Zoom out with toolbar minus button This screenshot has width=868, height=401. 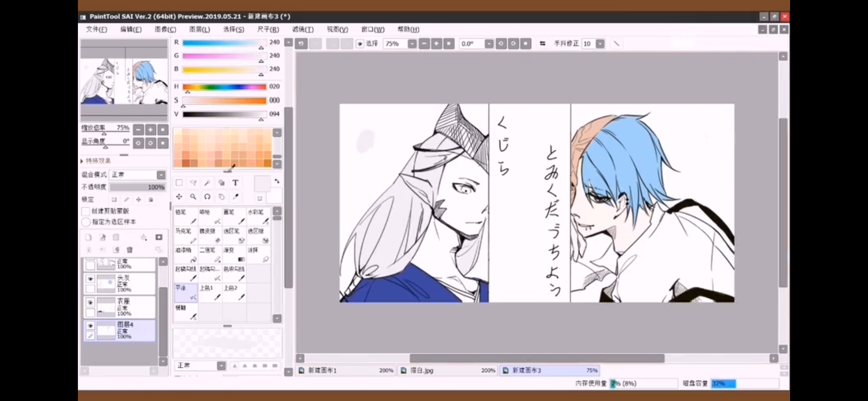tap(424, 44)
